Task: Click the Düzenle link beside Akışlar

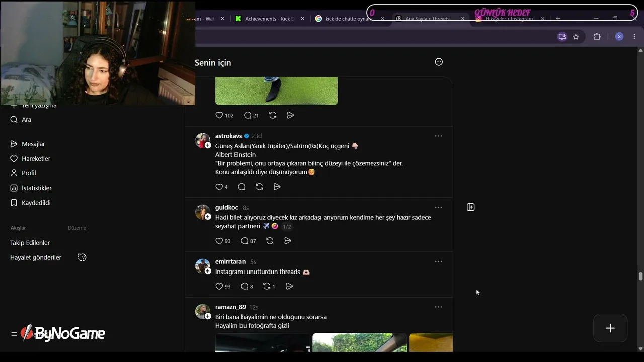Action: pos(77,228)
